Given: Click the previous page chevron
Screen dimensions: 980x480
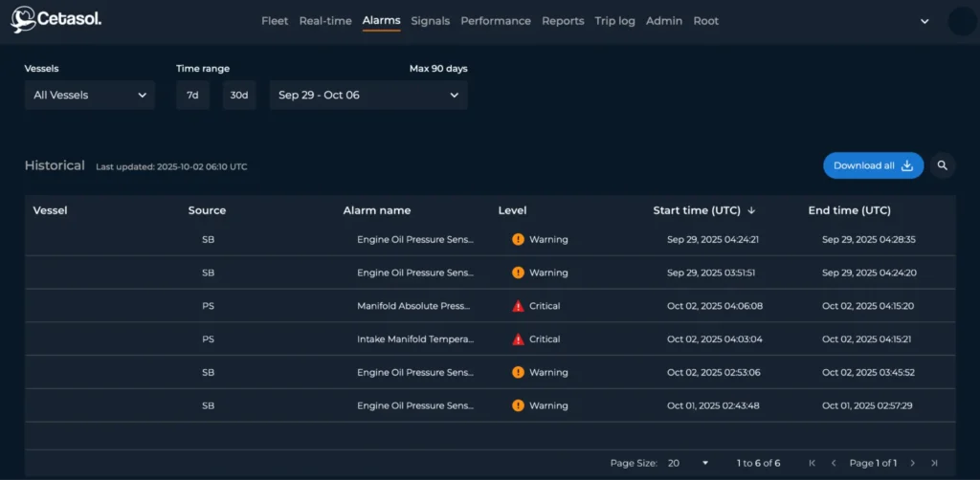Looking at the screenshot, I should click(834, 463).
